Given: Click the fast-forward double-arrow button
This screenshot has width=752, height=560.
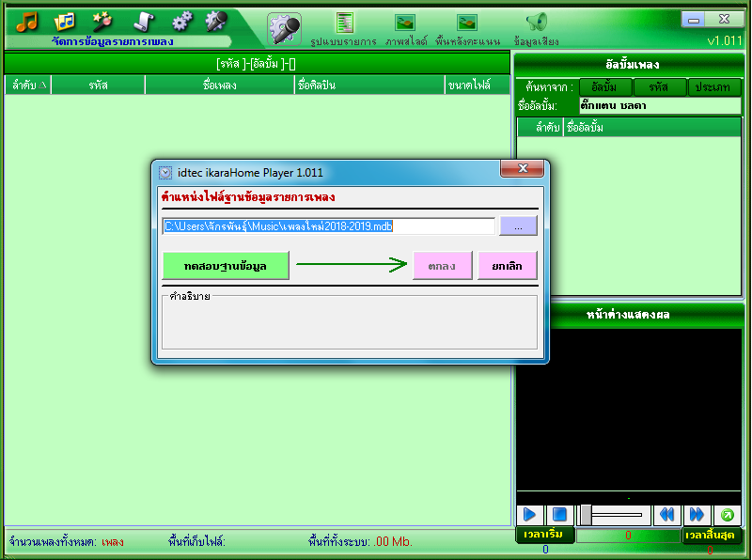Looking at the screenshot, I should click(x=697, y=515).
